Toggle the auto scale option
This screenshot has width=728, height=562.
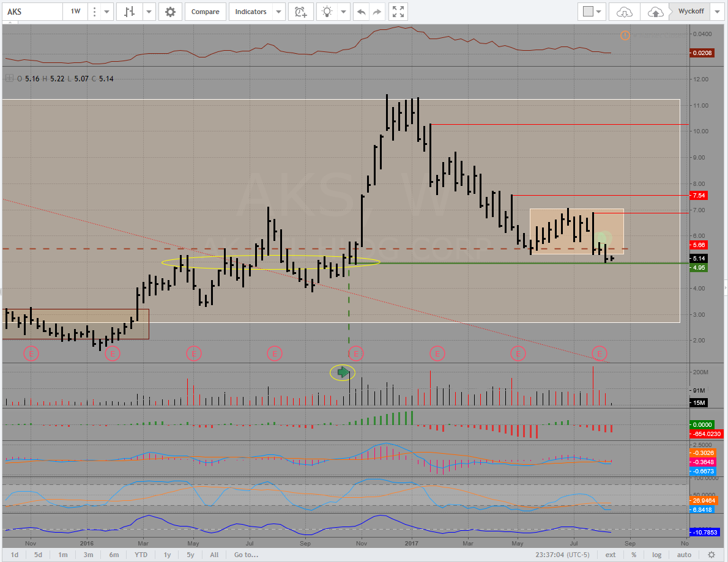(684, 555)
